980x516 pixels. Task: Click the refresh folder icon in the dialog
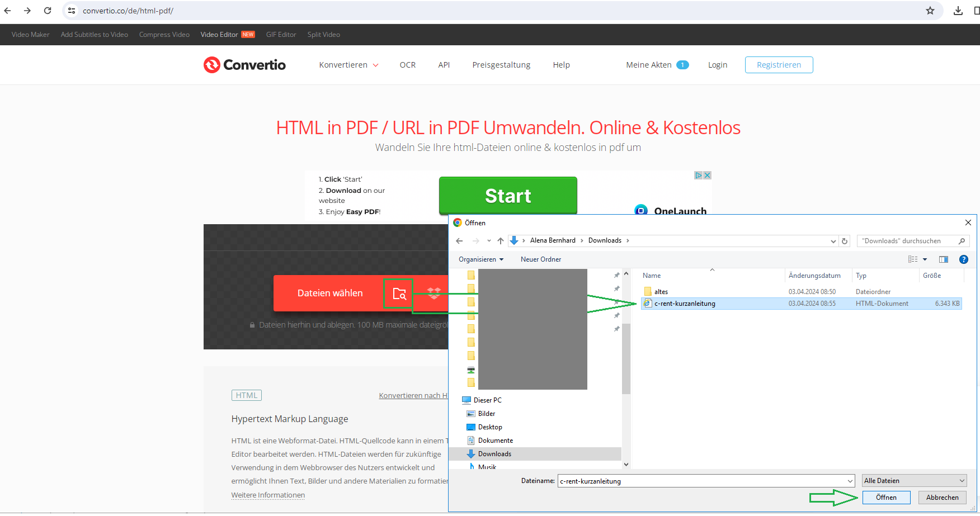845,241
